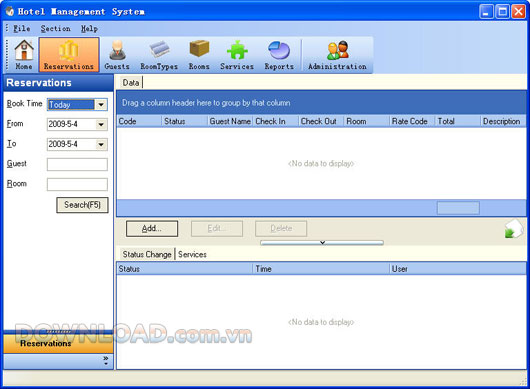The width and height of the screenshot is (530, 389).
Task: Close the Hotel Management System window
Action: click(518, 12)
